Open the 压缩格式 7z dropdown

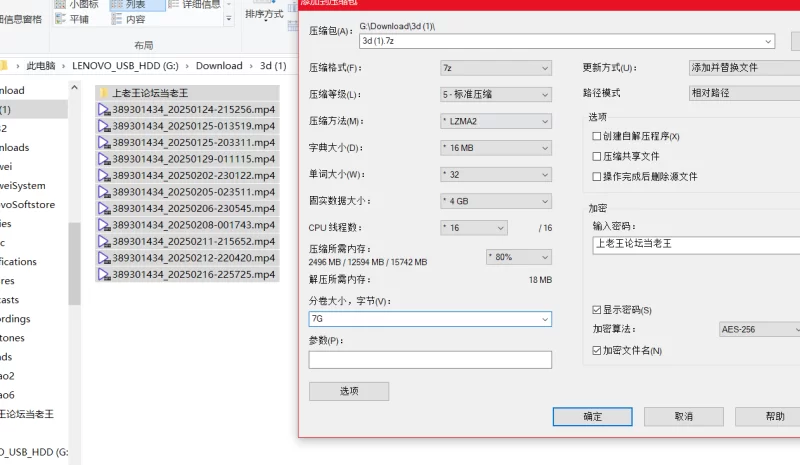click(496, 68)
